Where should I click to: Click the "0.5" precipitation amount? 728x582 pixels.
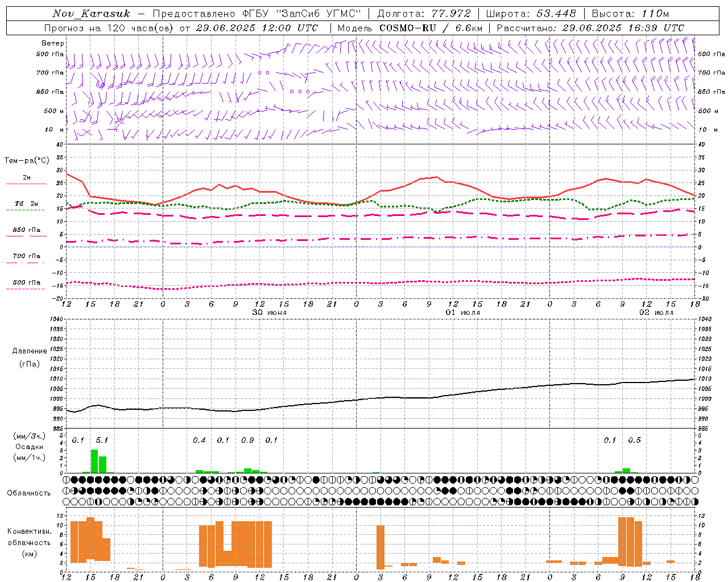(634, 440)
